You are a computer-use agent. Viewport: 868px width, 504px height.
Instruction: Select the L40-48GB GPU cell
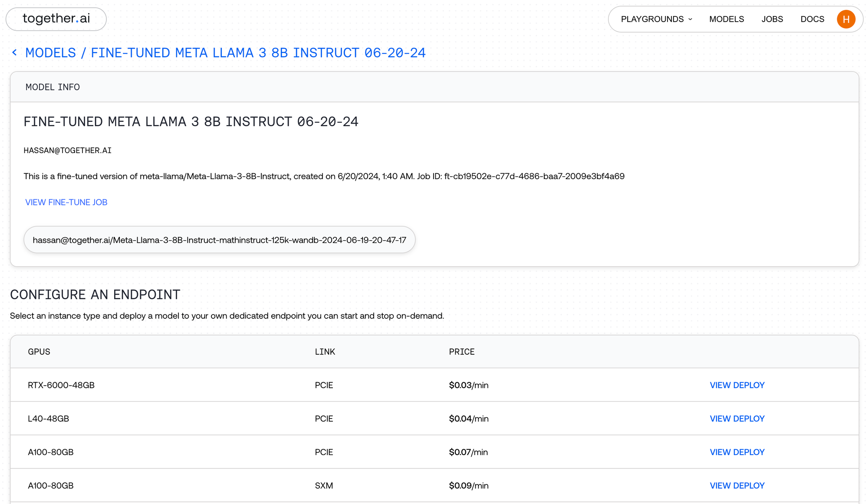49,419
